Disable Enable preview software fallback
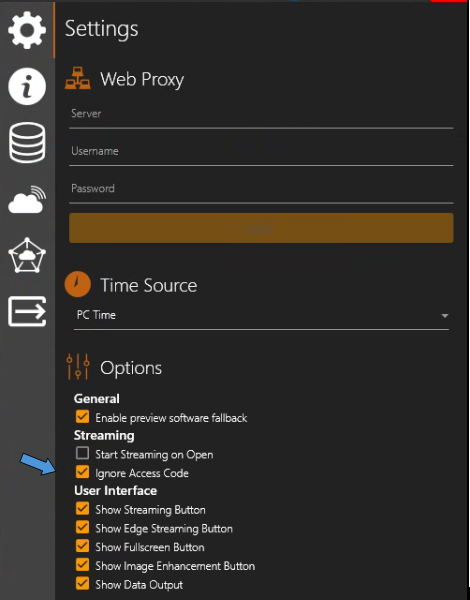Image resolution: width=470 pixels, height=600 pixels. [82, 417]
